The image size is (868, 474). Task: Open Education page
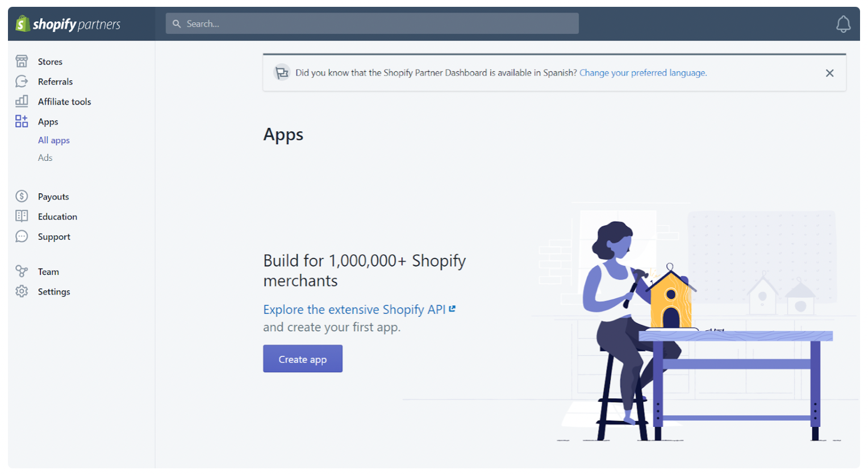(57, 216)
